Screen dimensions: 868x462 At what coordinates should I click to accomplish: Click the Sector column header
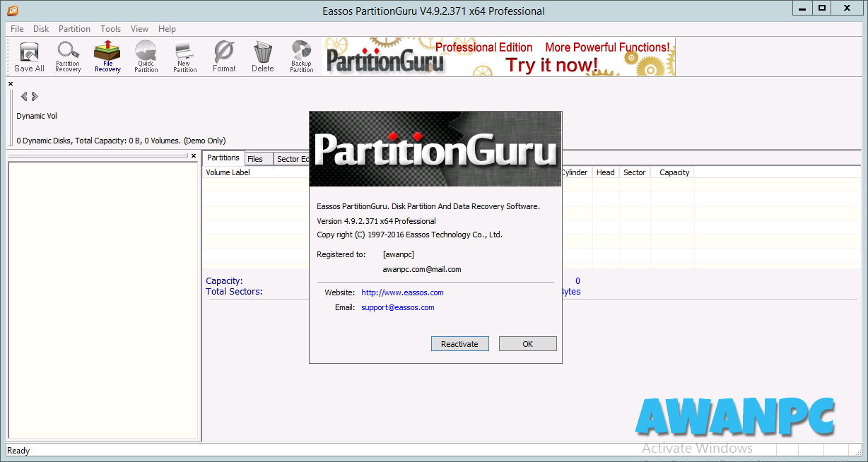click(x=634, y=172)
